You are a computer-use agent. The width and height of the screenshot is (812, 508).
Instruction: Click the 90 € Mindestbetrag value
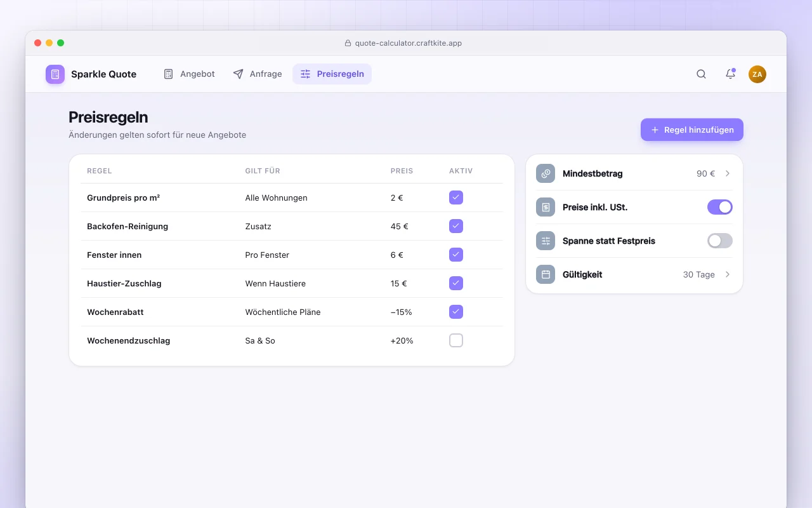706,173
